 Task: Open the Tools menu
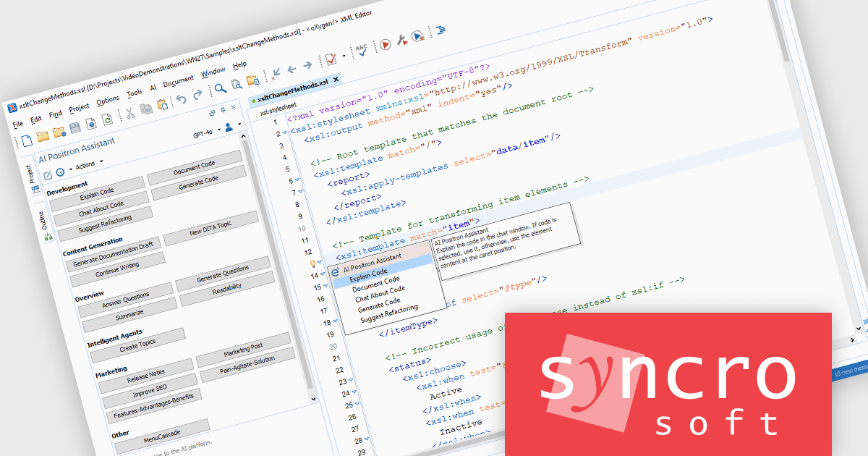[x=135, y=93]
